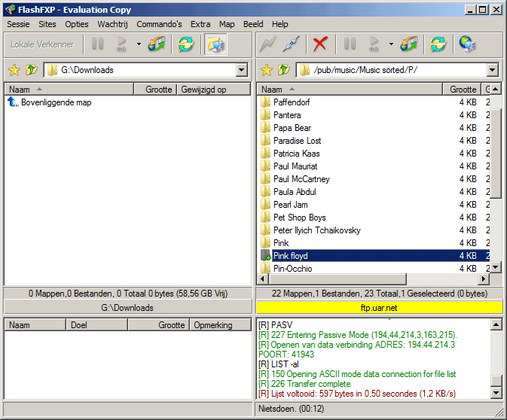Open the Map menu
Screen dimensions: 507x420
tap(227, 24)
